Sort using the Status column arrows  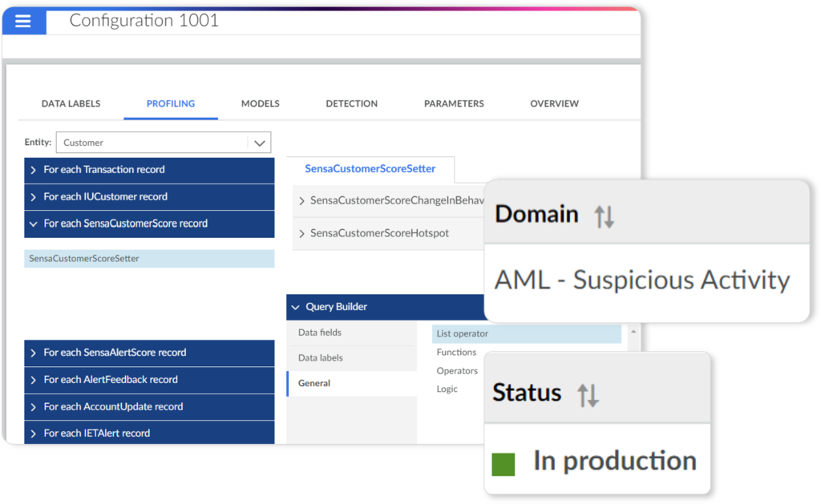click(x=587, y=393)
